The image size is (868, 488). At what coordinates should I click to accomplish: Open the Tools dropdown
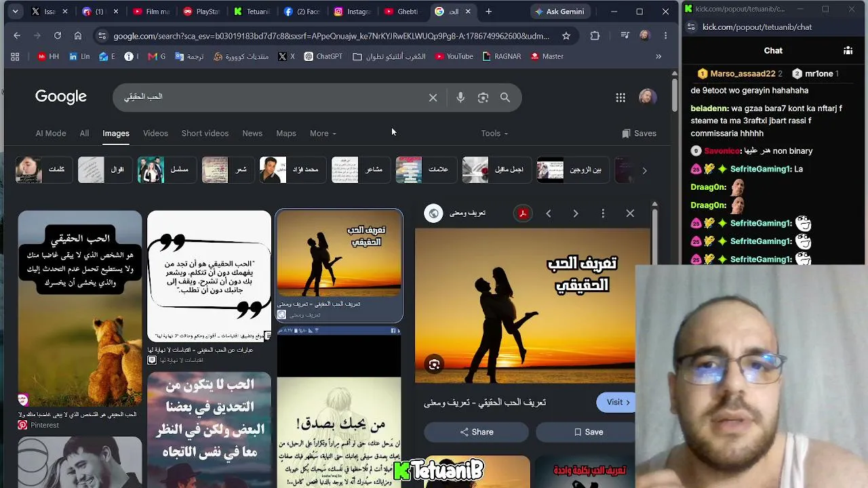pyautogui.click(x=494, y=134)
